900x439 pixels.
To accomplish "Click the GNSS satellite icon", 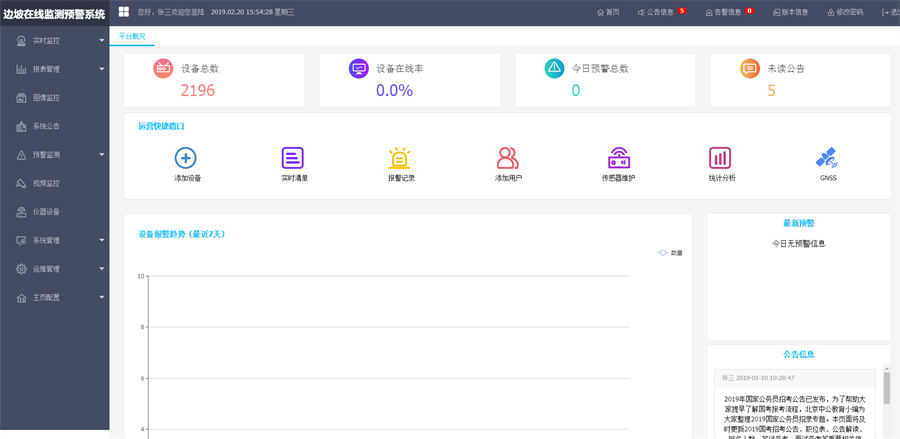I will point(826,158).
